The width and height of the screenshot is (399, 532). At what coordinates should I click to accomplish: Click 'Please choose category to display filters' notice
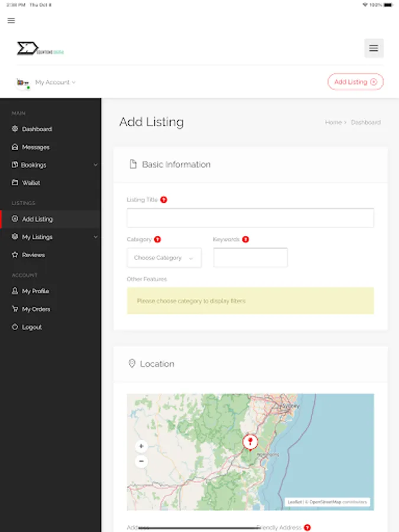point(251,301)
